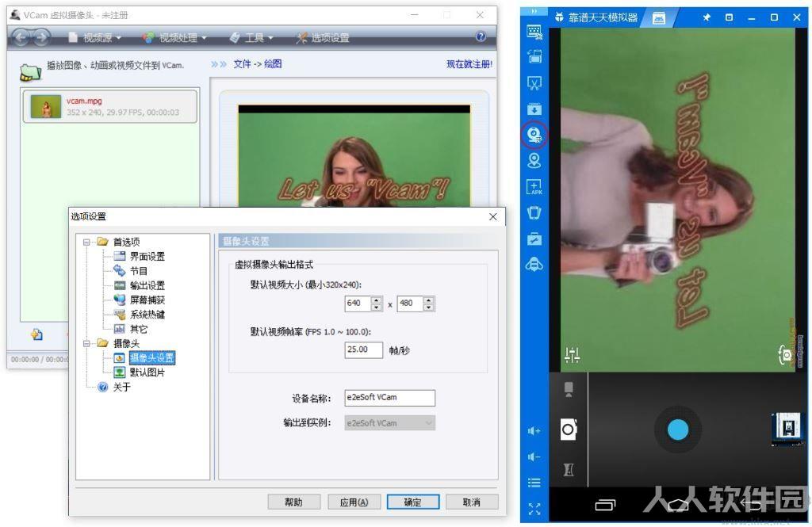812x527 pixels.
Task: Click the frame rate field showing 25.00
Action: tap(363, 350)
